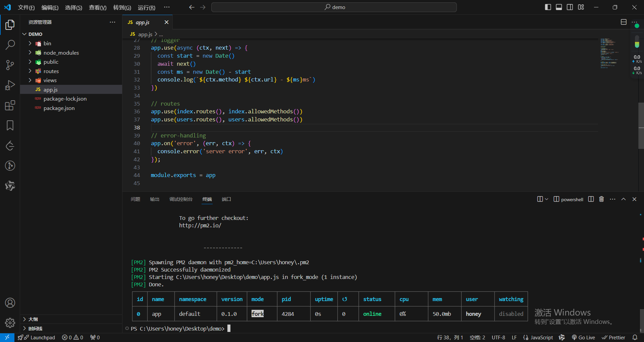
Task: Click Go Live in the status bar
Action: (x=584, y=337)
